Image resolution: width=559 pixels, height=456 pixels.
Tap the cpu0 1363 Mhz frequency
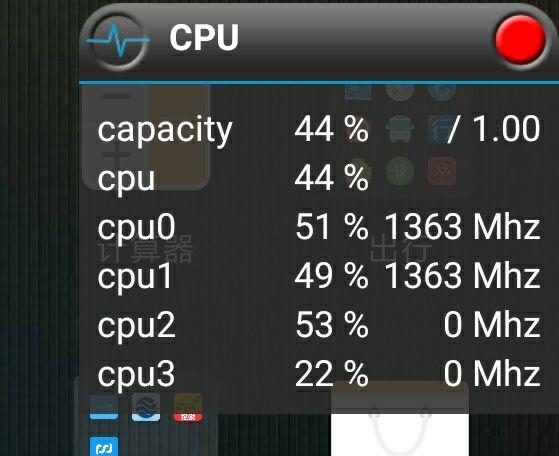pyautogui.click(x=462, y=227)
